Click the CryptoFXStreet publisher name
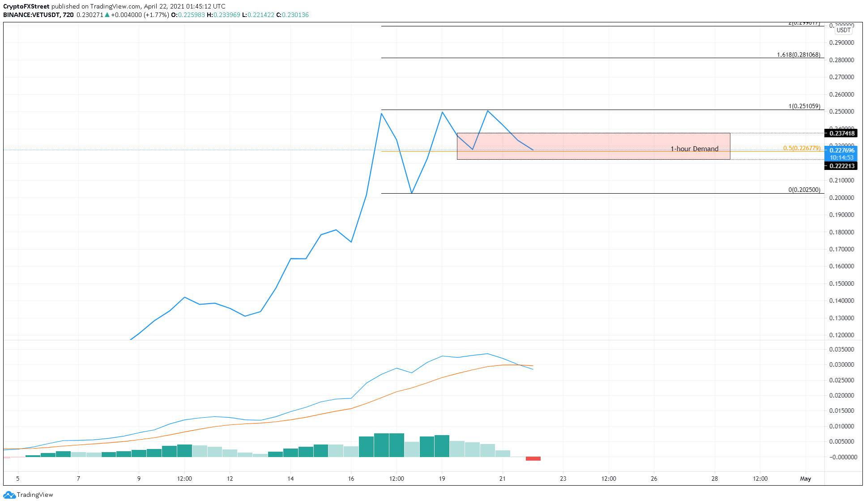 click(x=26, y=7)
